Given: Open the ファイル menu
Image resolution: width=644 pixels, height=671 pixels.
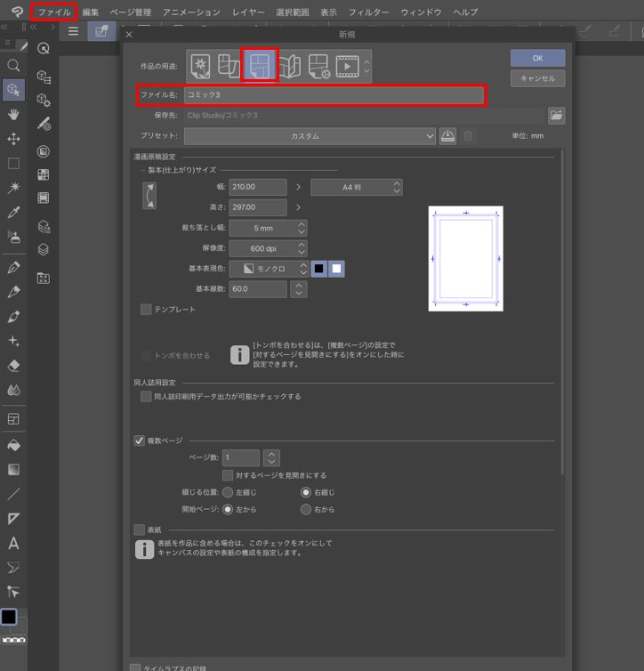Looking at the screenshot, I should (54, 12).
